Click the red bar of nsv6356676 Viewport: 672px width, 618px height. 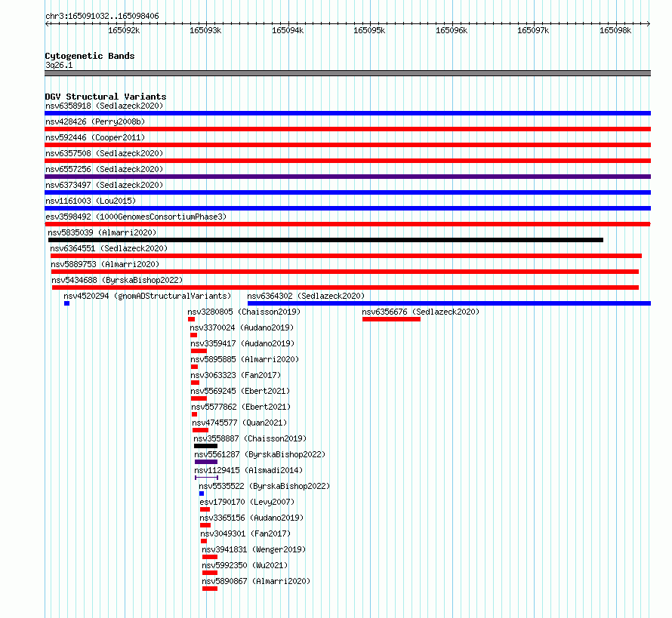391,319
